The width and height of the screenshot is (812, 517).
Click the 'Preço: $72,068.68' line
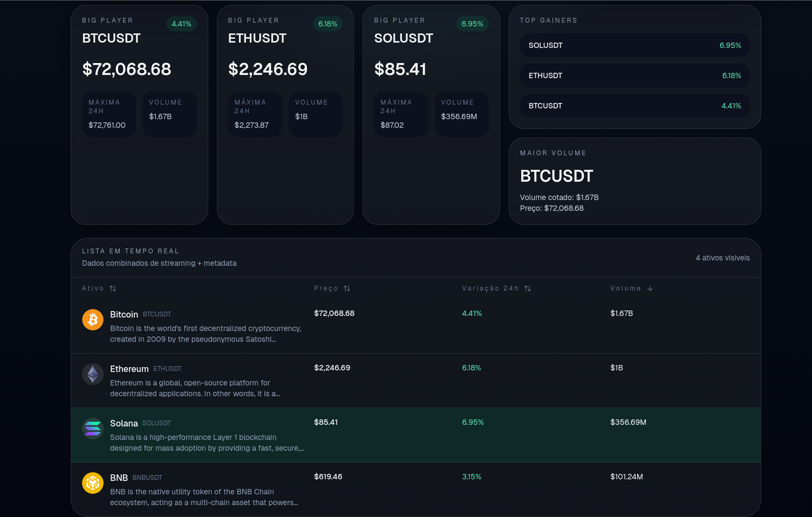[552, 208]
